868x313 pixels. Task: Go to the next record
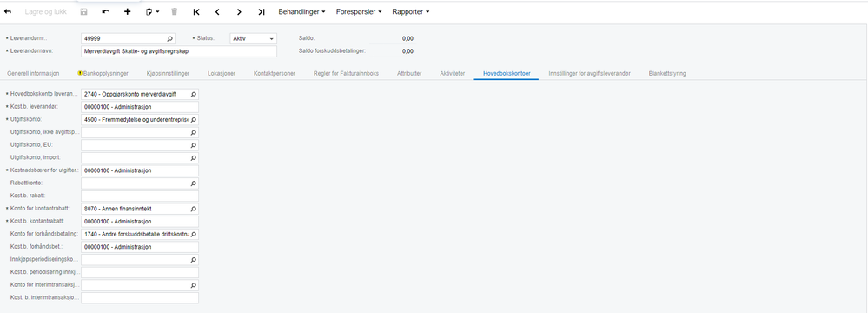239,11
